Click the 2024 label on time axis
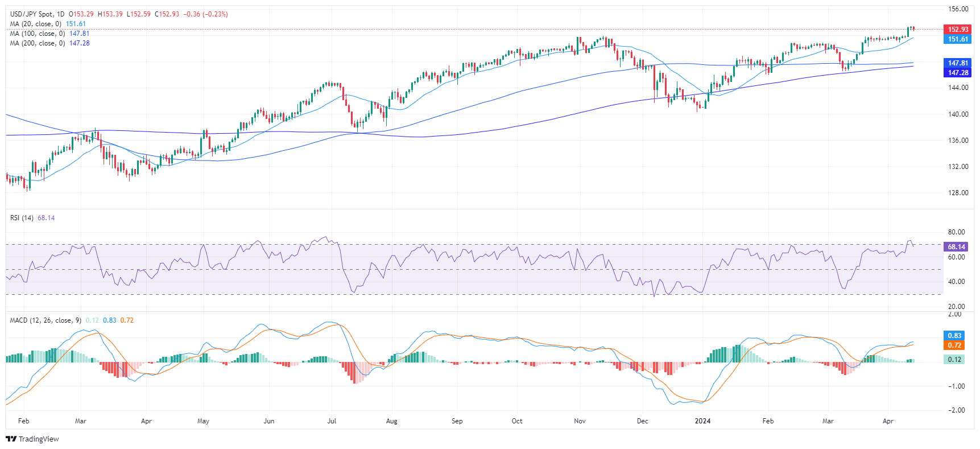 [703, 421]
